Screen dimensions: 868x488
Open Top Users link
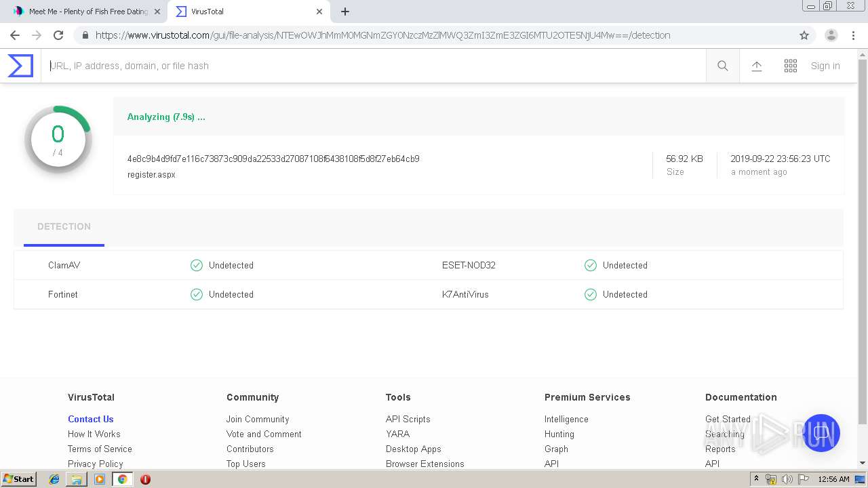click(x=245, y=464)
